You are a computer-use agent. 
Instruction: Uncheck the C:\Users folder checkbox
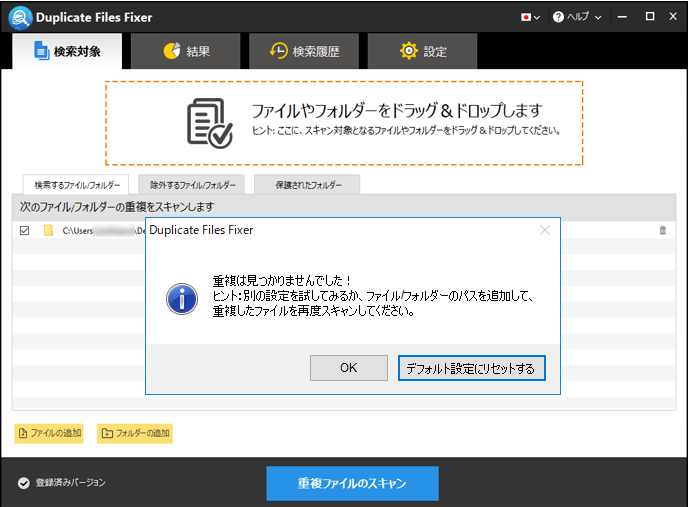[x=25, y=230]
